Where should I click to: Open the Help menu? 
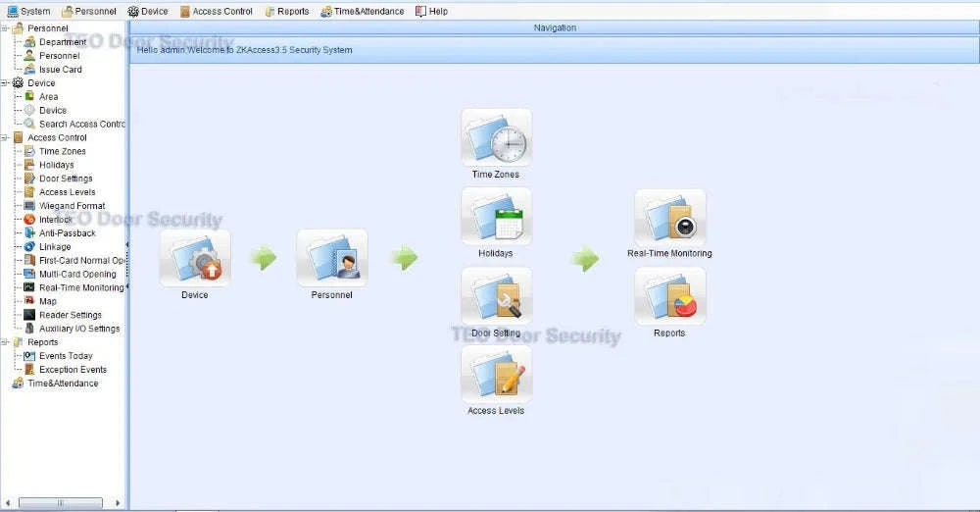[432, 11]
